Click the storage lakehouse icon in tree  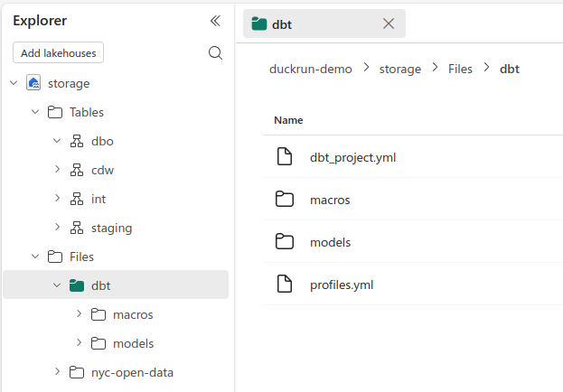tap(33, 83)
